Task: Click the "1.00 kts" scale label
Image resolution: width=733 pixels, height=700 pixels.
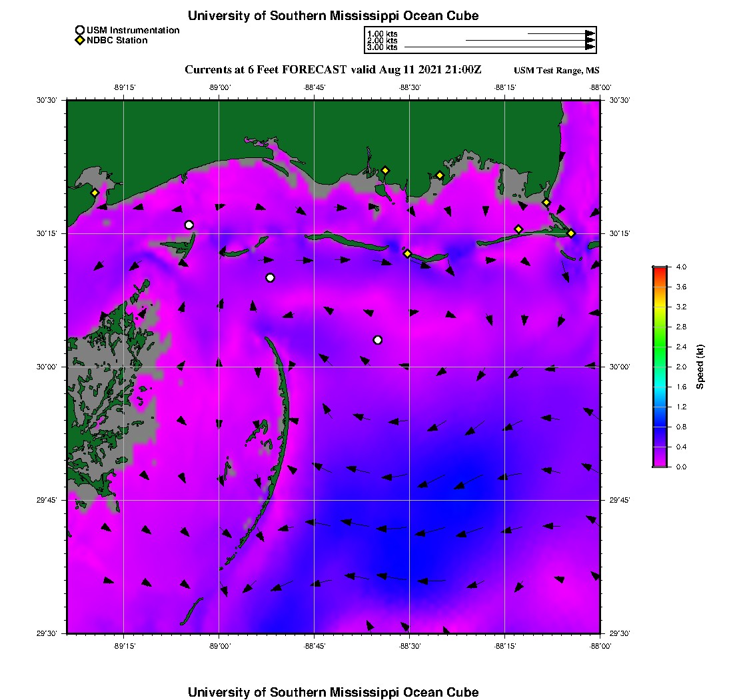Action: (x=382, y=34)
